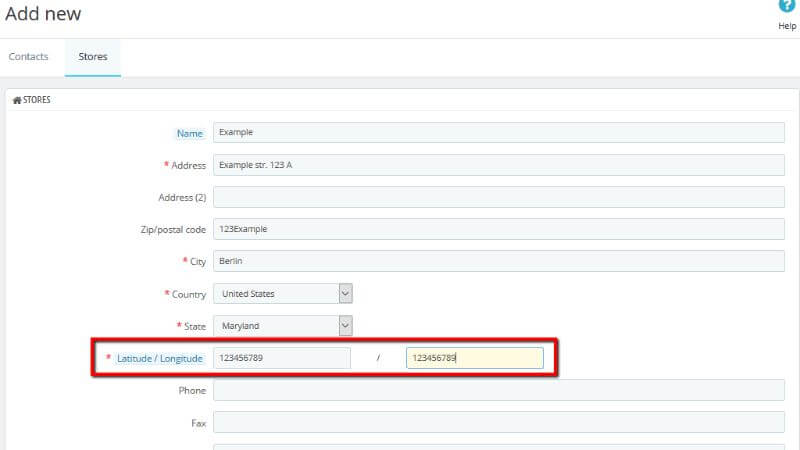800x450 pixels.
Task: Click the Longitude input field
Action: point(474,358)
